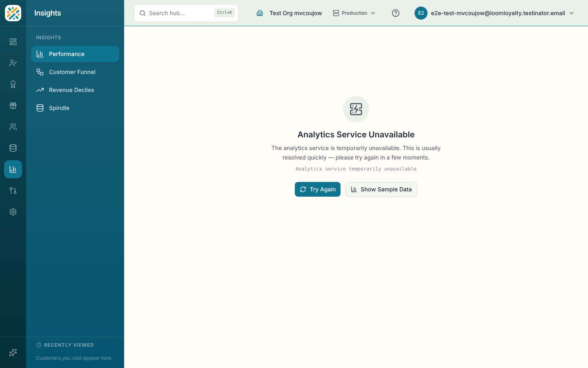The height and width of the screenshot is (368, 588).
Task: Click the Analytics Service Unavailable heading
Action: [356, 135]
